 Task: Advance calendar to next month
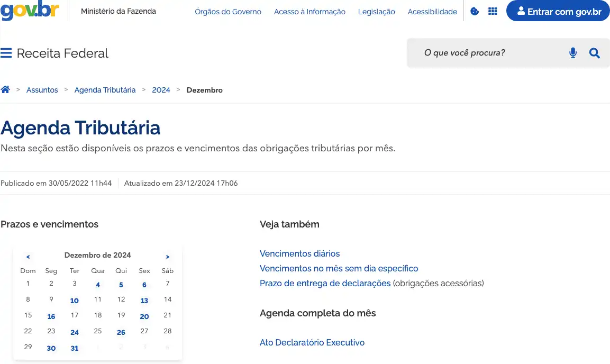click(168, 257)
